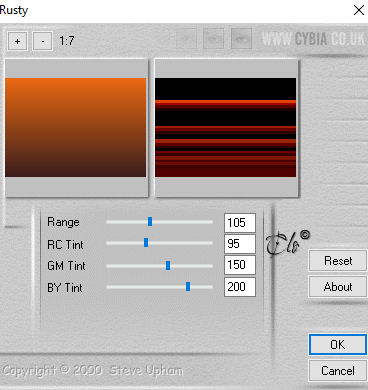Zoom out the preview with the minus button

pos(42,41)
